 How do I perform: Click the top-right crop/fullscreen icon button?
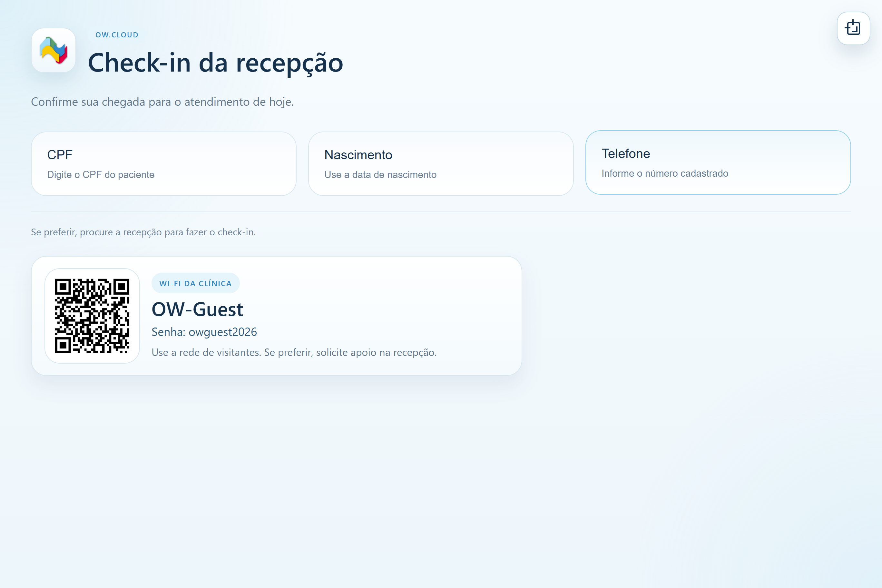point(853,28)
